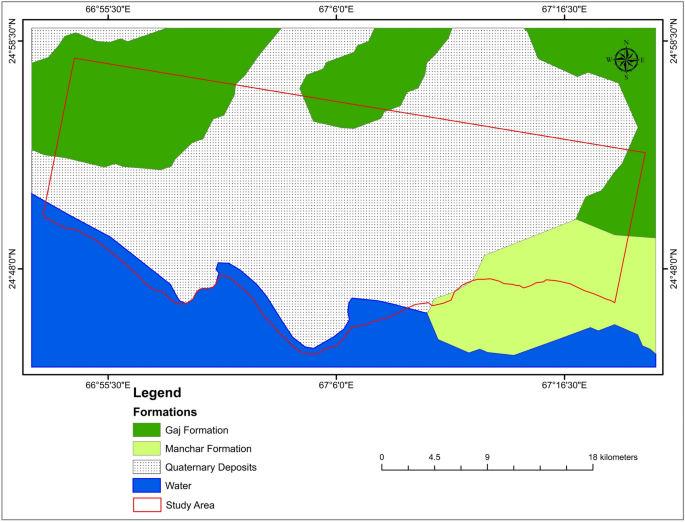Click the '4.5' scale bar label
Viewport: 685px width, 522px height.
(434, 457)
